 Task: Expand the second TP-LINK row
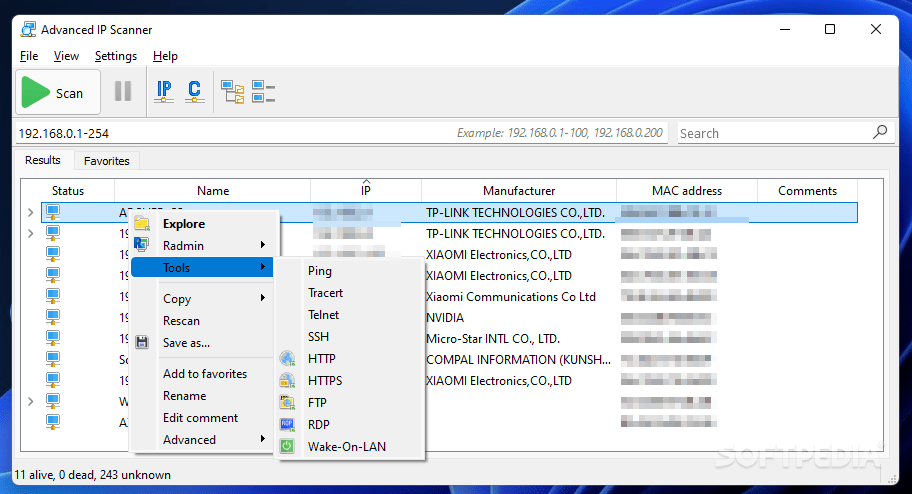coord(31,234)
